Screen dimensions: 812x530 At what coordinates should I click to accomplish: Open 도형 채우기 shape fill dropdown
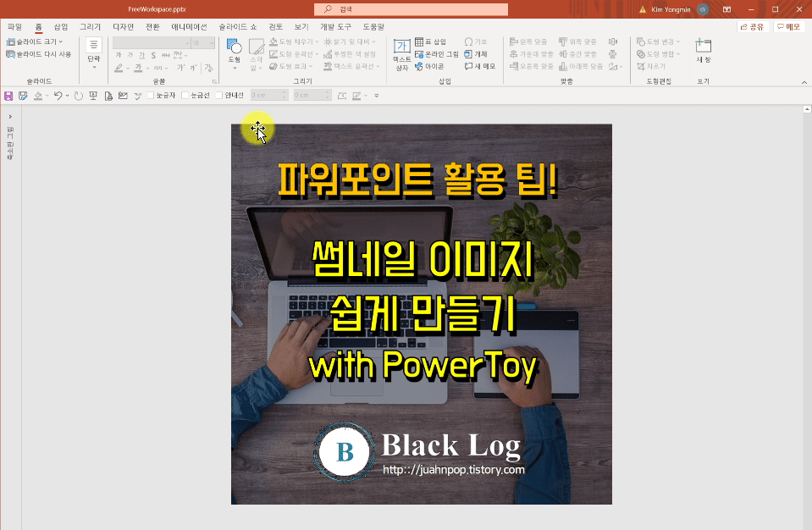[294, 42]
